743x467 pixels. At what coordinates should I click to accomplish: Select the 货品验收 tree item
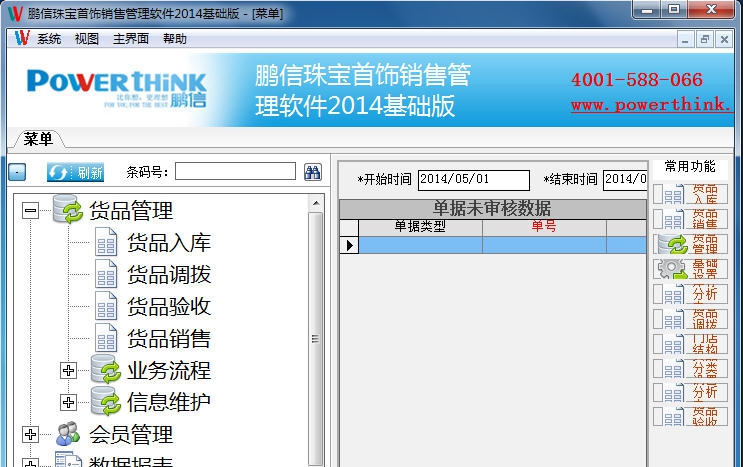click(x=169, y=307)
